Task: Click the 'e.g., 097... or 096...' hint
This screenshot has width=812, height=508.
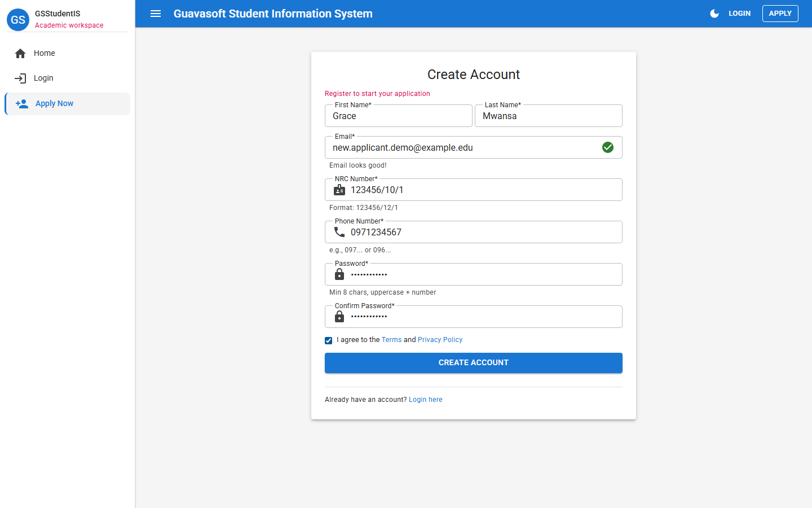Action: pyautogui.click(x=360, y=250)
